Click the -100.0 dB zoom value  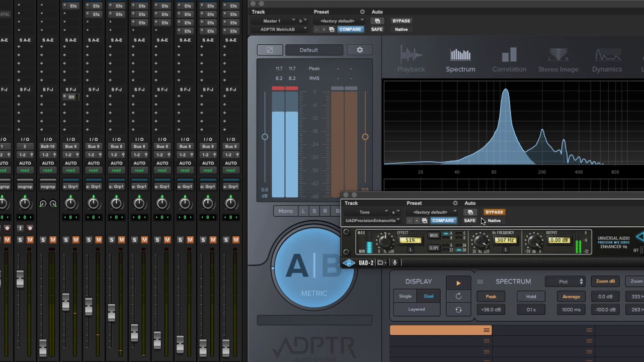[x=605, y=310]
